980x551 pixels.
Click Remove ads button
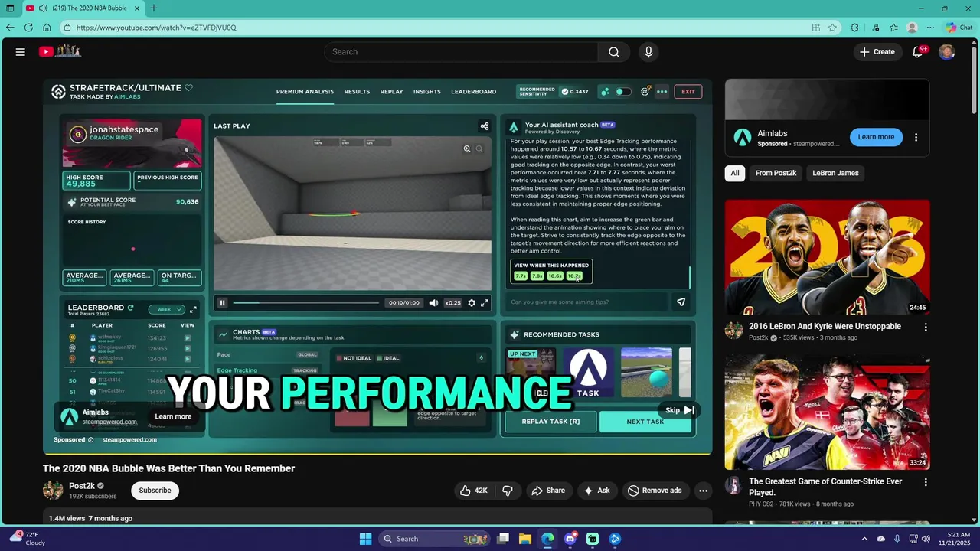655,491
